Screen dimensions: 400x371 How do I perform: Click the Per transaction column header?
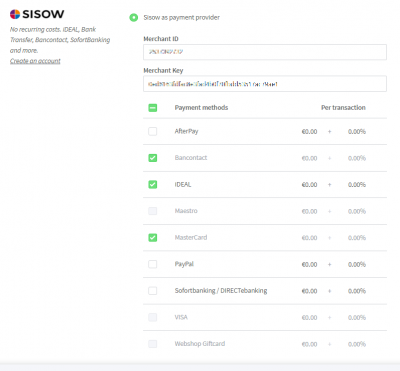click(343, 108)
